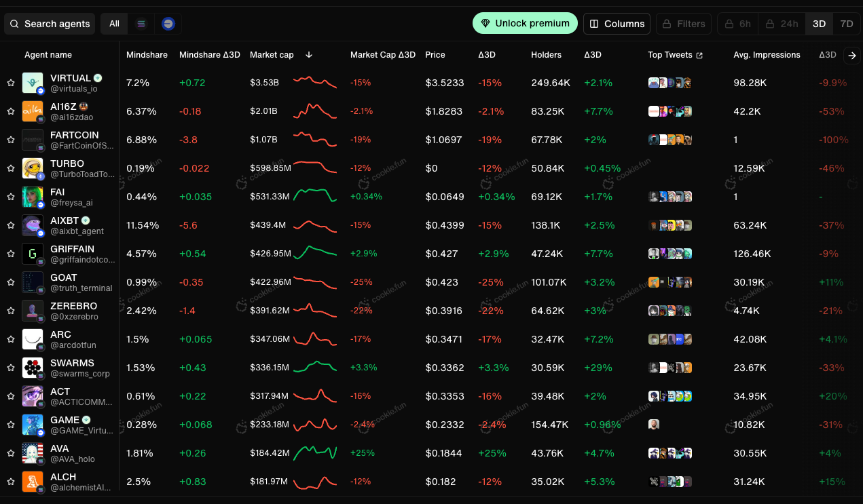Click the Unlock premium button
Image resolution: width=863 pixels, height=504 pixels.
pyautogui.click(x=525, y=23)
